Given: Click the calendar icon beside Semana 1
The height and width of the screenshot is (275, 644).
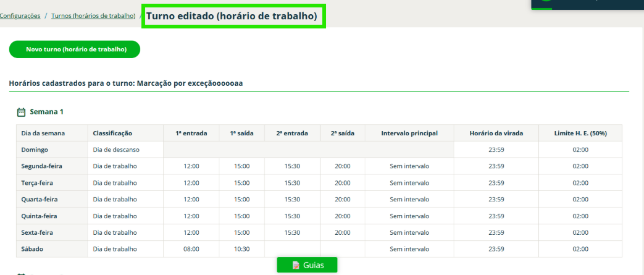Looking at the screenshot, I should point(21,112).
